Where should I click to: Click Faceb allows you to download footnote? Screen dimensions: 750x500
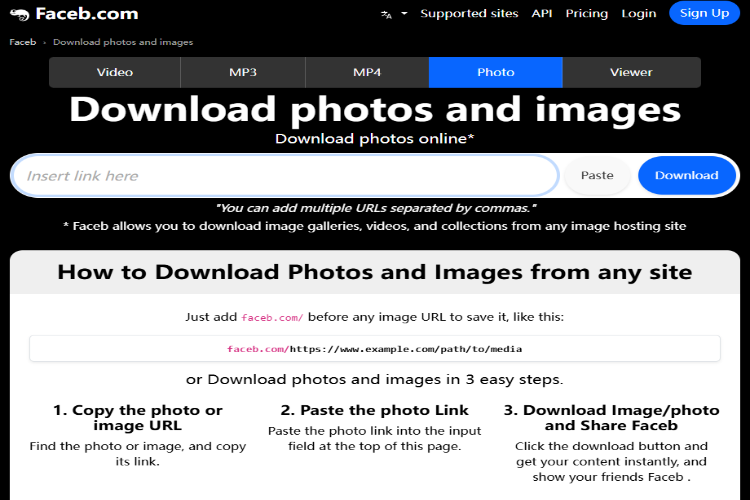(x=375, y=226)
